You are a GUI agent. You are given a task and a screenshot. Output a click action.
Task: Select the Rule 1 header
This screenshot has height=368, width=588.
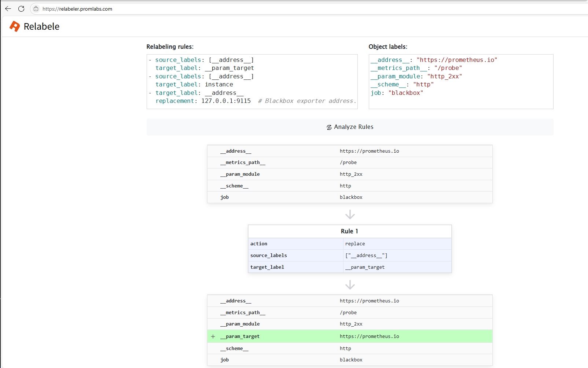[349, 231]
